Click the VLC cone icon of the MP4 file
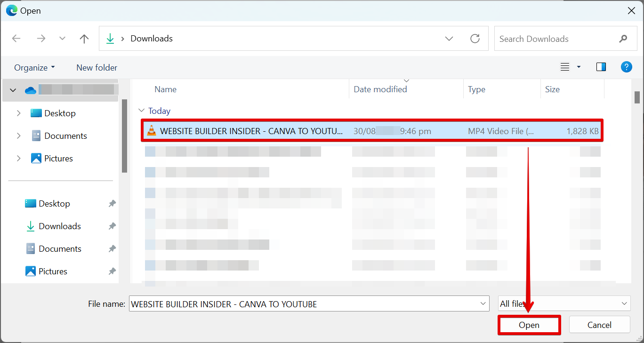Screen dimensions: 644x343 click(151, 131)
